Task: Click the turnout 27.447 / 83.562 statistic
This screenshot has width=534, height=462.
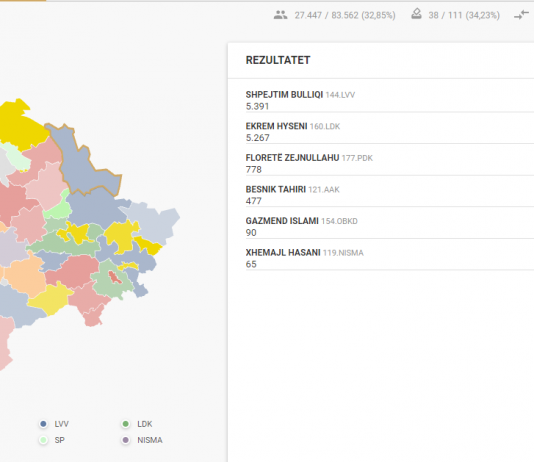Action: coord(345,15)
